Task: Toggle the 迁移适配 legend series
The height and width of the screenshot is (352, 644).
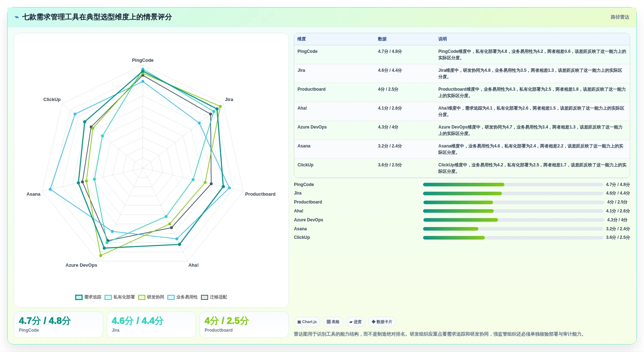Action: tap(214, 297)
